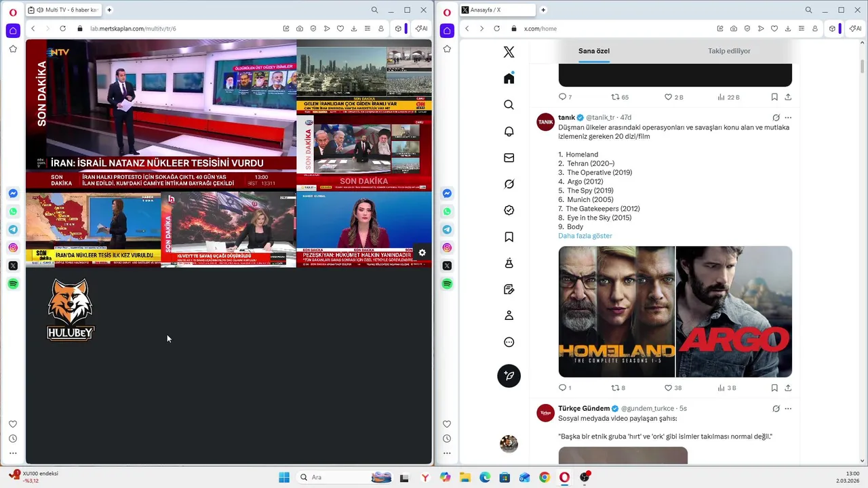
Task: Open Opera AI in X window
Action: (855, 28)
